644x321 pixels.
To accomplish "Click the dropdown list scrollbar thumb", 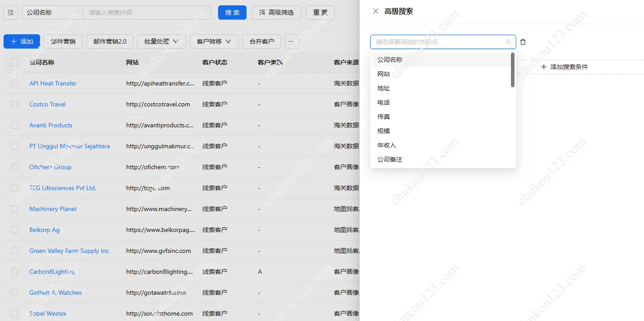I will point(513,70).
